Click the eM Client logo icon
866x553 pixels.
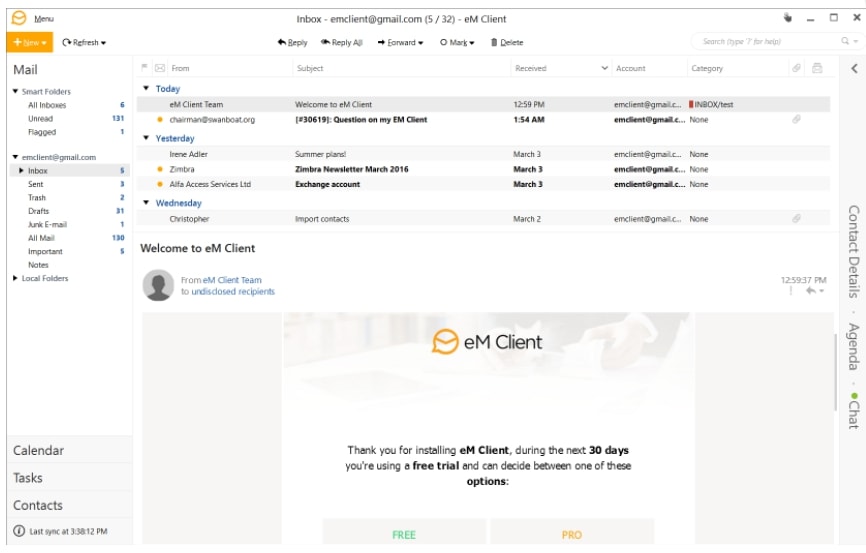coord(19,18)
